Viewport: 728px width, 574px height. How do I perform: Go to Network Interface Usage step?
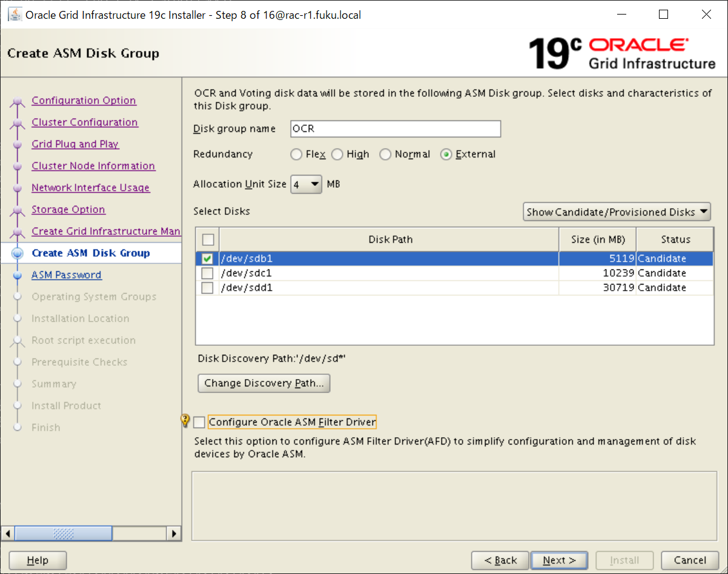(90, 188)
